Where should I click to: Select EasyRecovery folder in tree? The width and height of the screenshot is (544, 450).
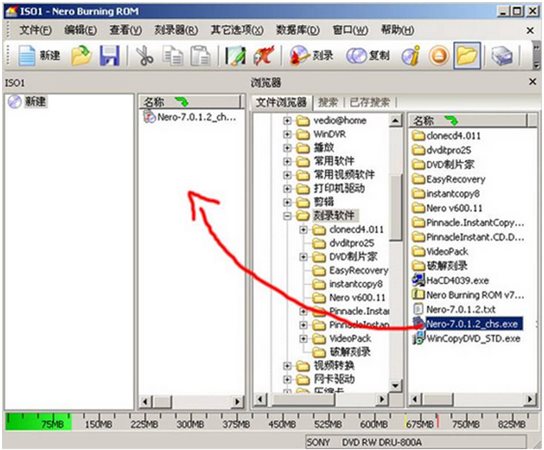coord(358,270)
